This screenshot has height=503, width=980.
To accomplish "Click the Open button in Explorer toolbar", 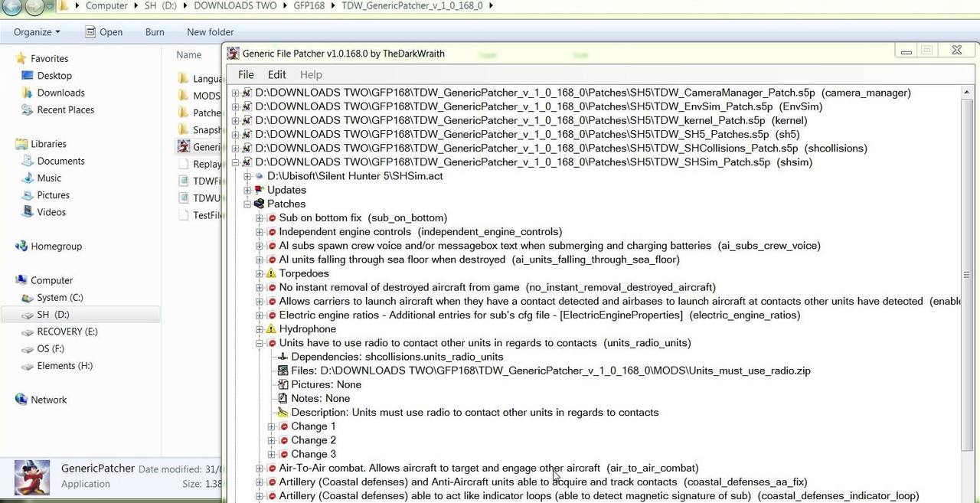I will (x=104, y=32).
